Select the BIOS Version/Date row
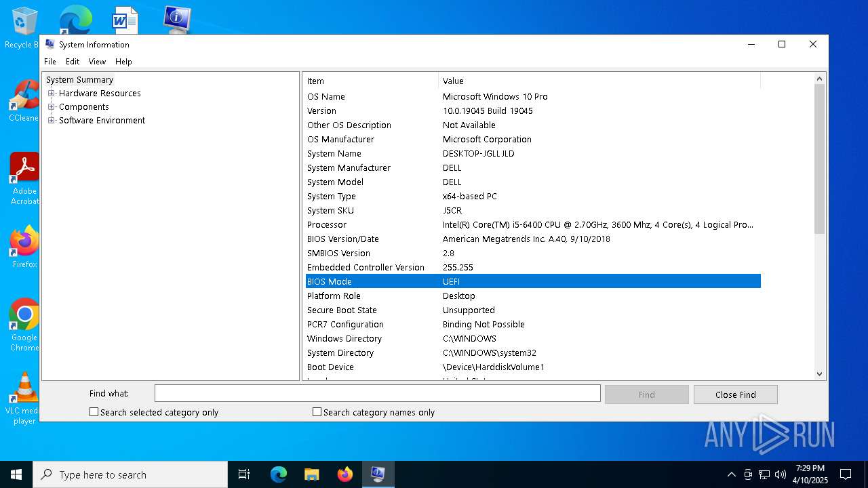Screen dimensions: 868x488 tap(533, 239)
